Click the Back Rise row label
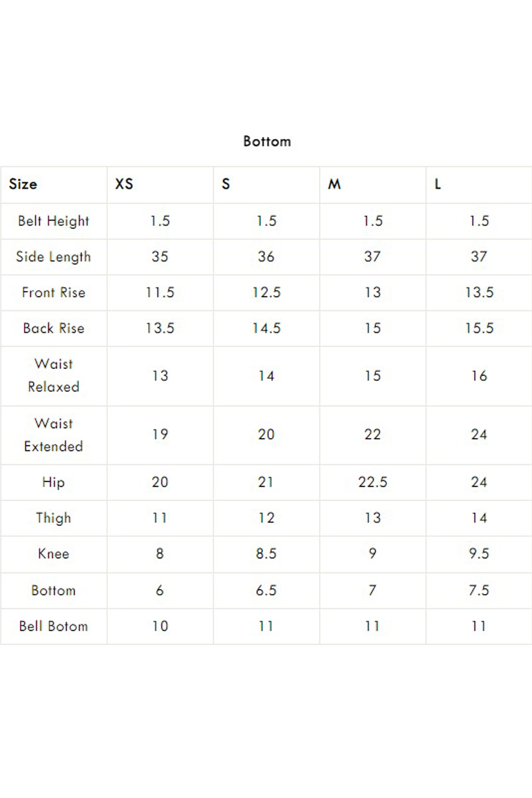Screen dimensions: 532x798 click(x=53, y=328)
